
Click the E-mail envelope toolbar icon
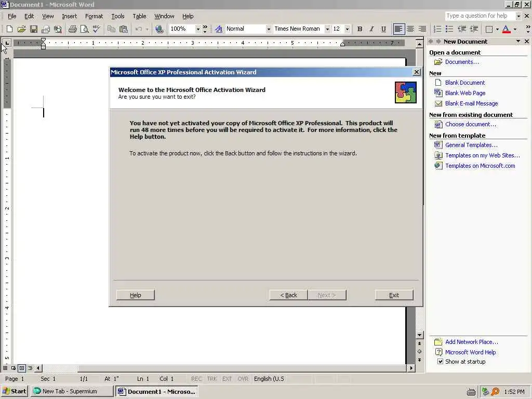point(46,29)
